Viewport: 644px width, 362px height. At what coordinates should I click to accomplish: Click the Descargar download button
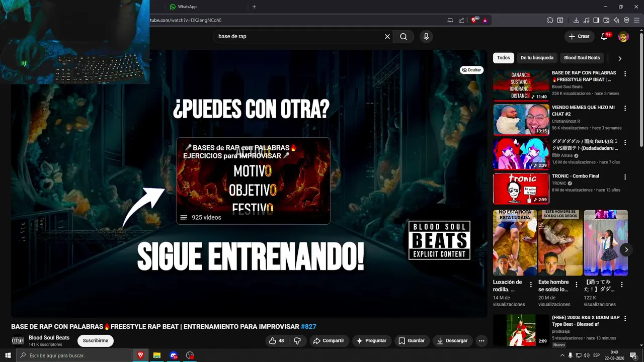coord(452,341)
